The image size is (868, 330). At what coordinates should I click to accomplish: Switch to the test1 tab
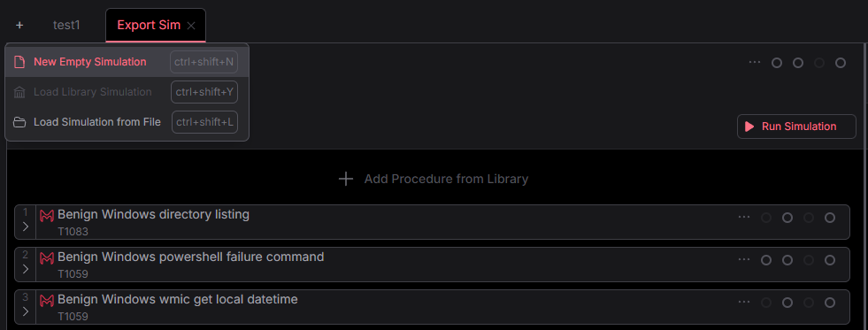(x=66, y=26)
